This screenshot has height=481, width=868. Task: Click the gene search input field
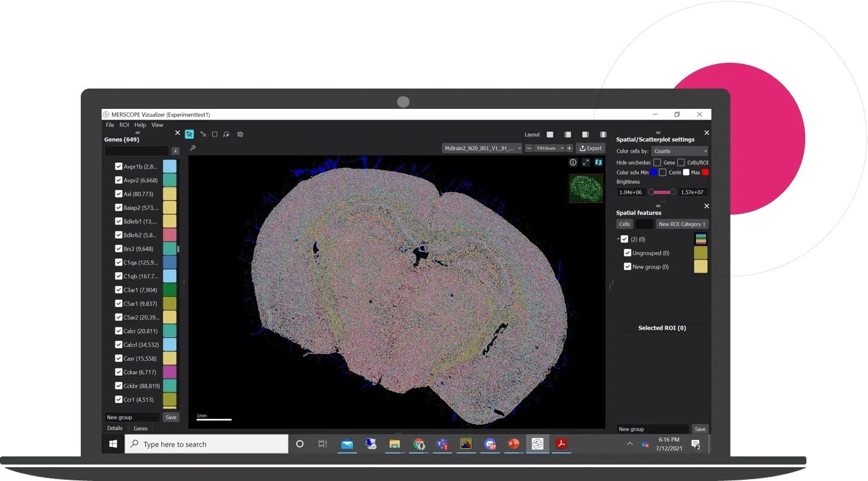coord(137,151)
